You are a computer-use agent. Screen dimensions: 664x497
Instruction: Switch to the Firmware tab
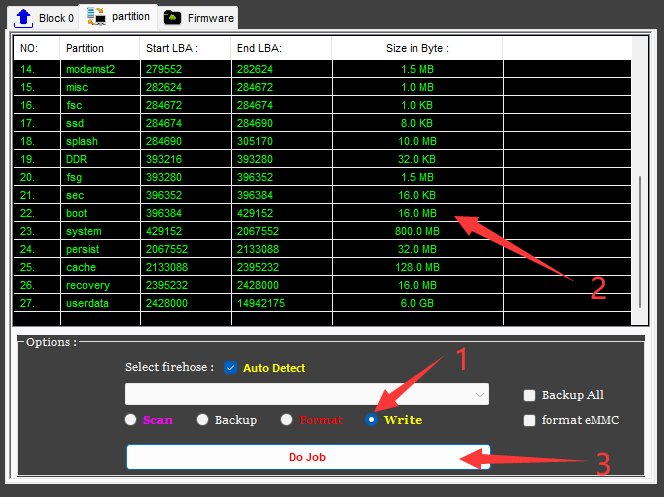coord(210,18)
